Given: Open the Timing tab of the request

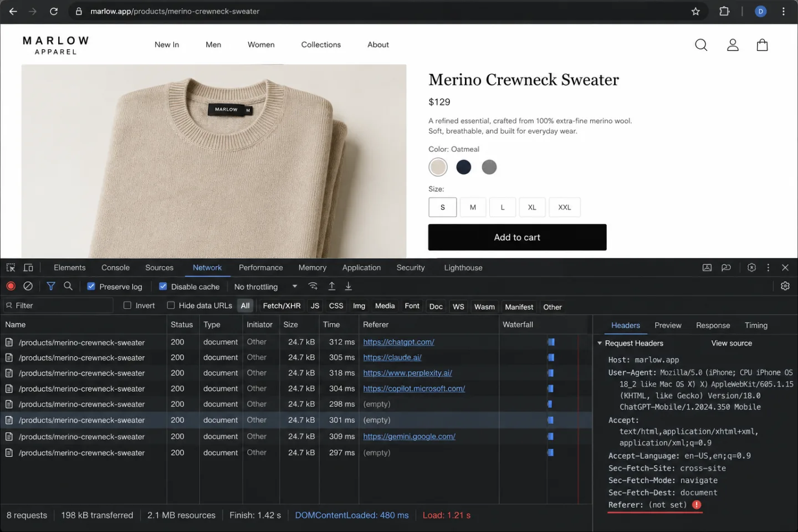Looking at the screenshot, I should click(x=756, y=325).
